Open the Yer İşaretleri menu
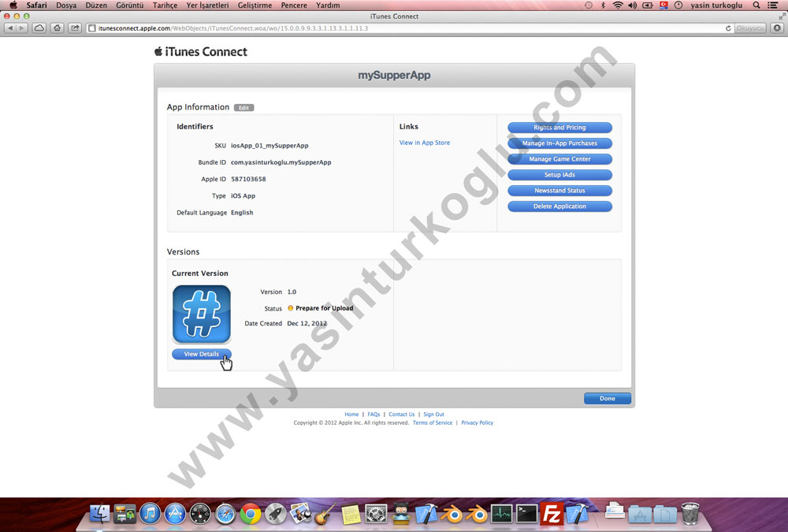Viewport: 788px width, 532px height. pos(207,5)
